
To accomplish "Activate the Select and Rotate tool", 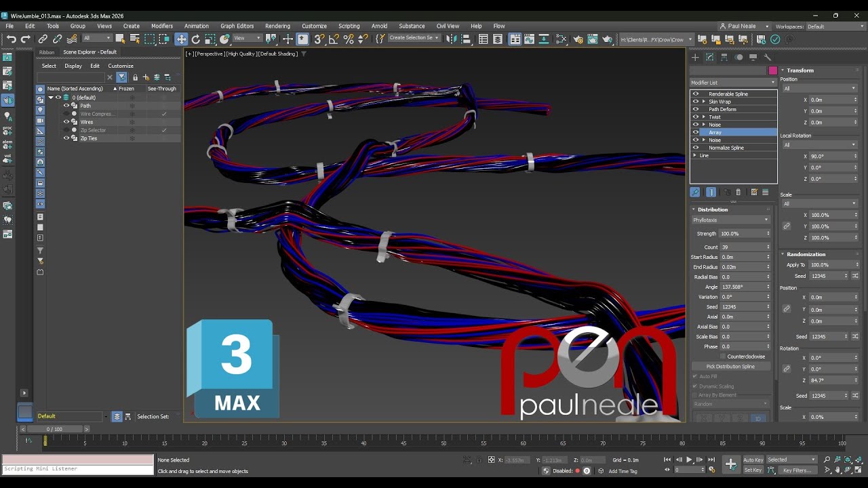I will coord(196,39).
